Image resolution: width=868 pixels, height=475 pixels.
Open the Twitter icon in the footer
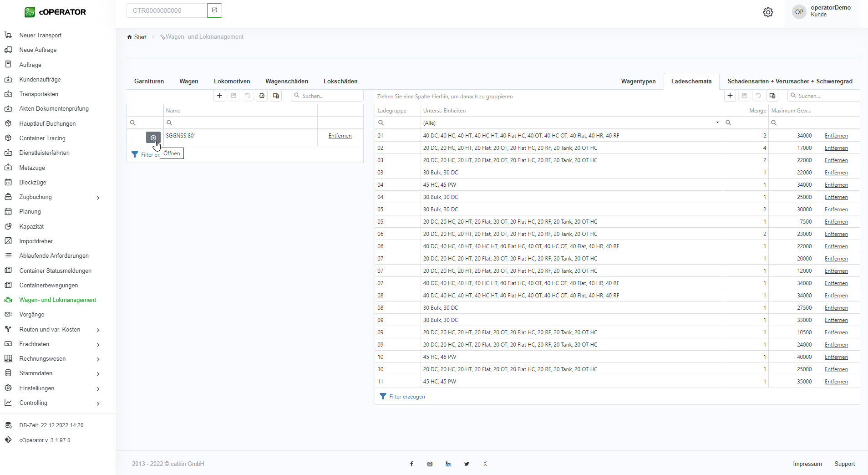(x=467, y=464)
